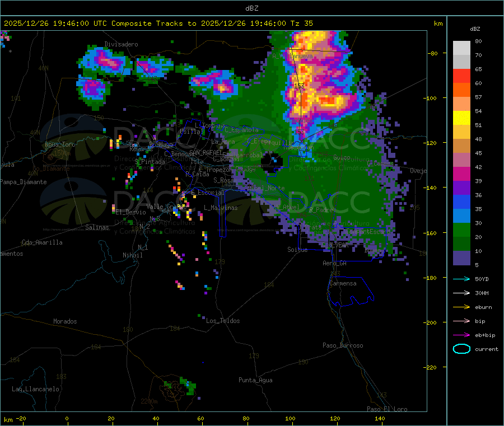Screen dimensions: 504x426
Task: Select the red 60-65 dBZ color swatch
Action: coord(461,76)
